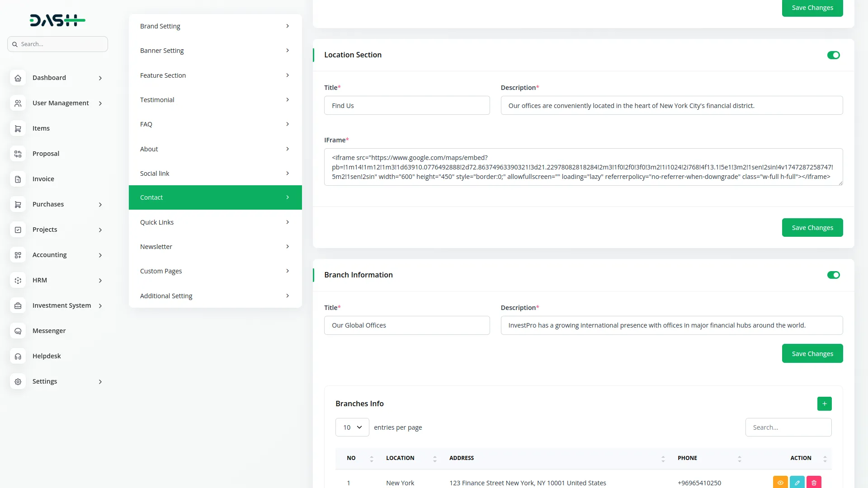Screen dimensions: 868x488
Task: Click the Invoice document icon
Action: [x=18, y=179]
